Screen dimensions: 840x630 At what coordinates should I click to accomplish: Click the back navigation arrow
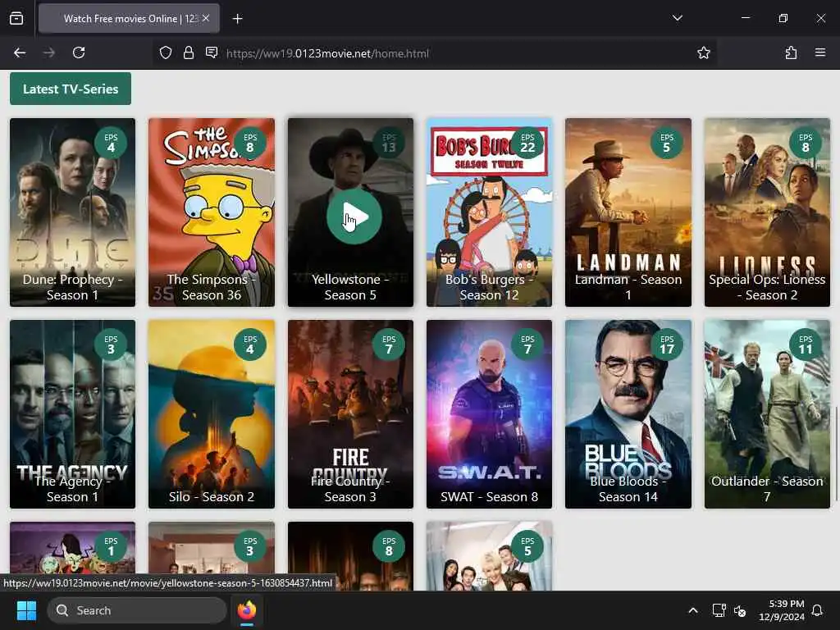tap(20, 52)
